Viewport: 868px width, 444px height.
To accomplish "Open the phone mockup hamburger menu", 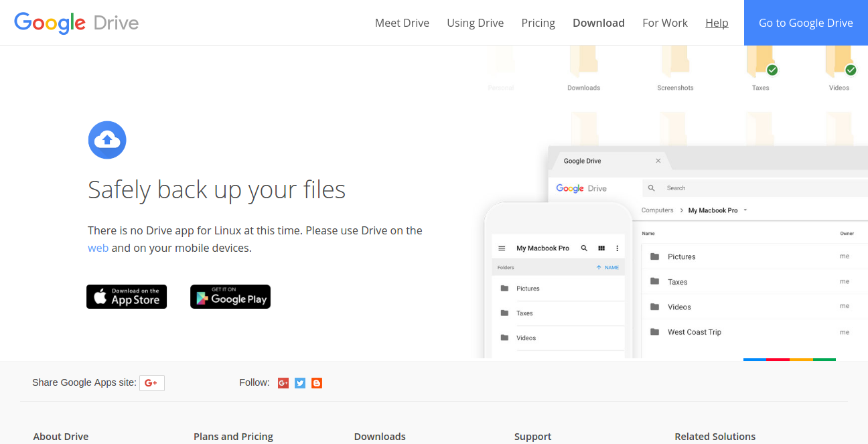I will coord(502,248).
